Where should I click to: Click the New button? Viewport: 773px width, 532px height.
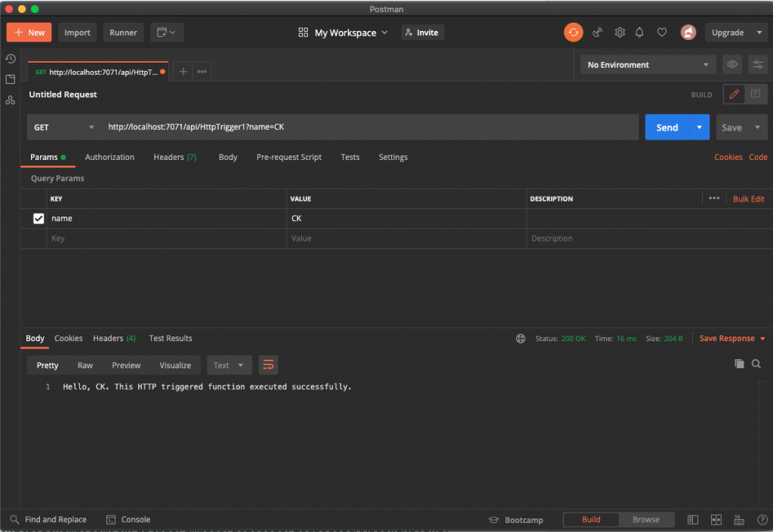(29, 32)
